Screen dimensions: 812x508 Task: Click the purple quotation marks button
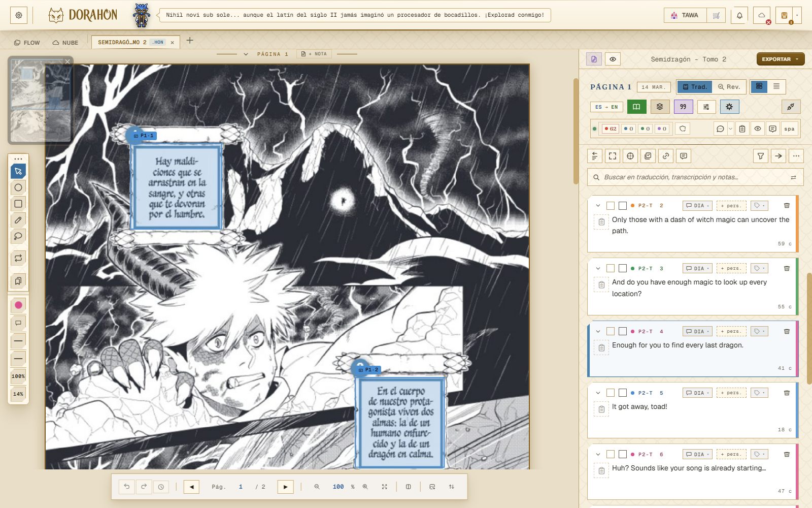pos(683,107)
